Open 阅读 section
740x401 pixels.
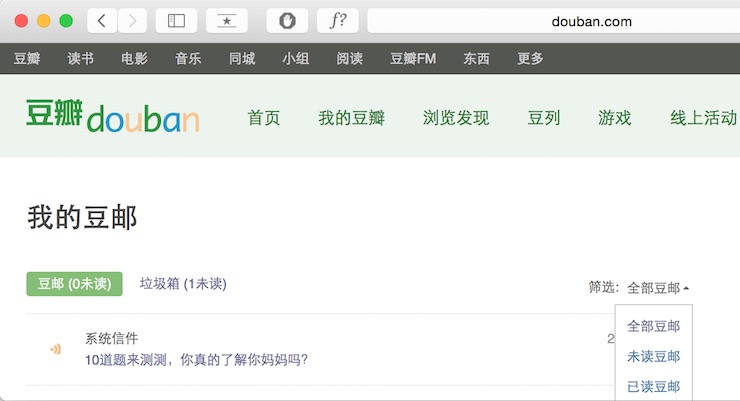pyautogui.click(x=349, y=58)
